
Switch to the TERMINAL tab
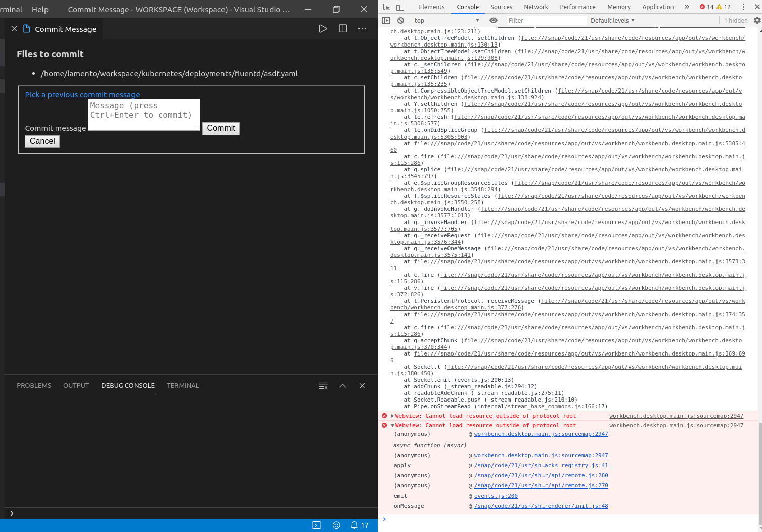click(x=183, y=386)
